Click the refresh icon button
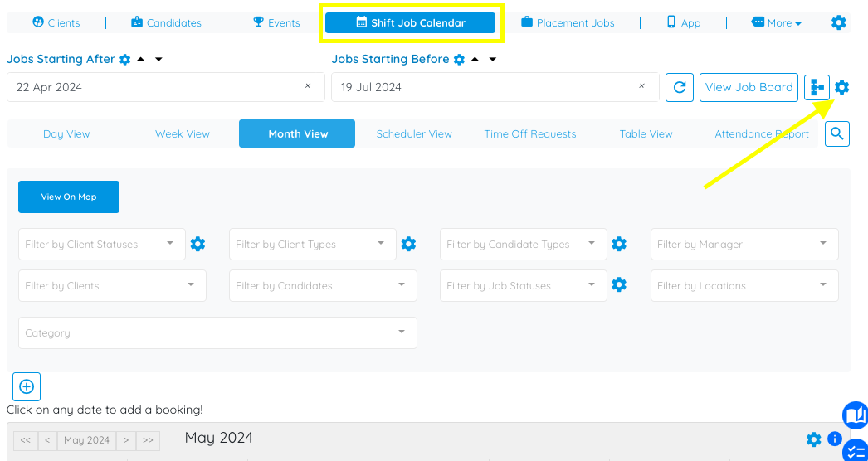Screen dimensions: 868x461 point(680,87)
